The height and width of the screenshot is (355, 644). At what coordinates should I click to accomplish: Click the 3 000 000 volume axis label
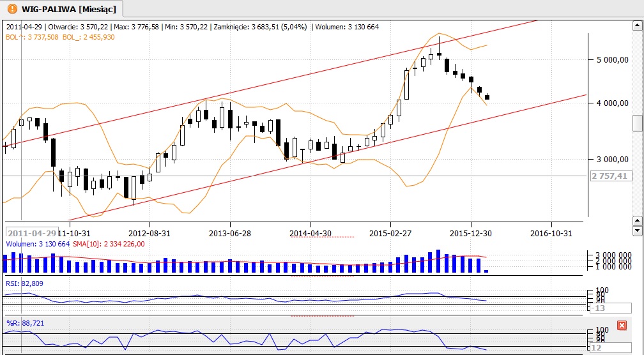[x=612, y=255]
